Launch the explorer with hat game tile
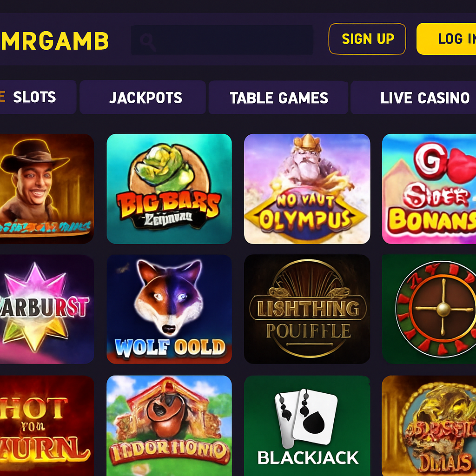 click(47, 189)
